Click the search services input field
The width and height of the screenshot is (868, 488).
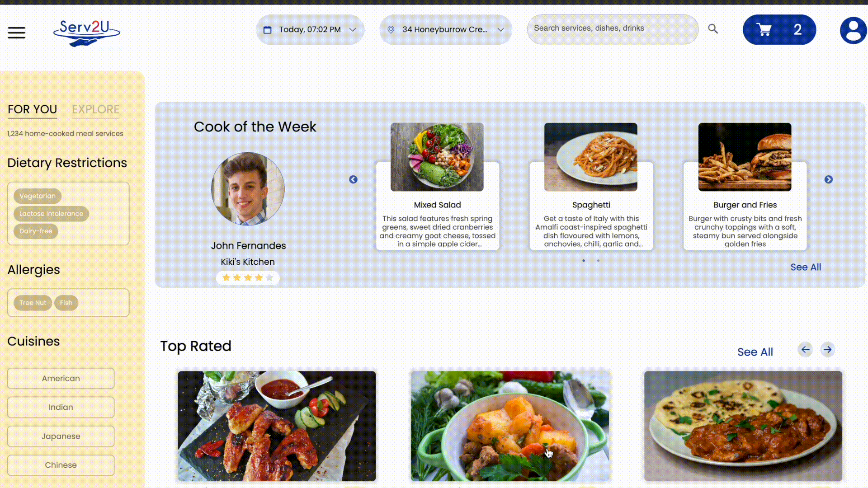(x=612, y=28)
